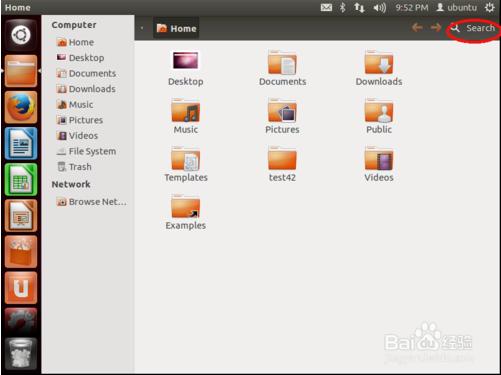Select the Templates folder icon

point(186,164)
